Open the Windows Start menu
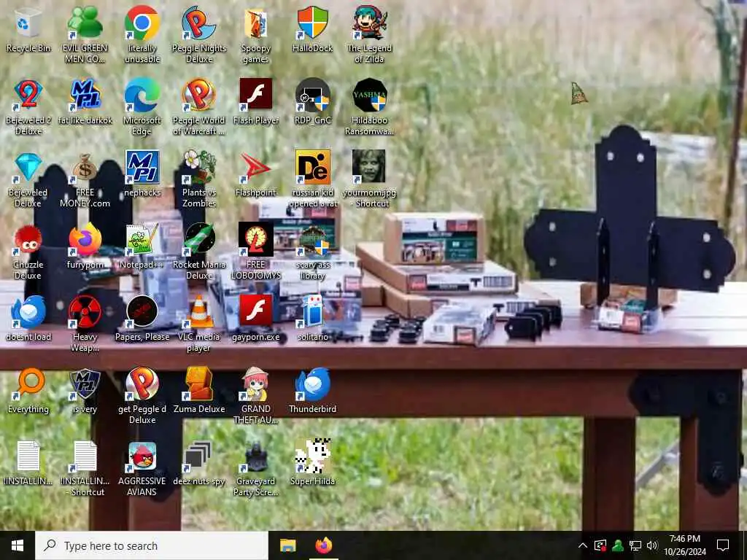 click(x=18, y=545)
